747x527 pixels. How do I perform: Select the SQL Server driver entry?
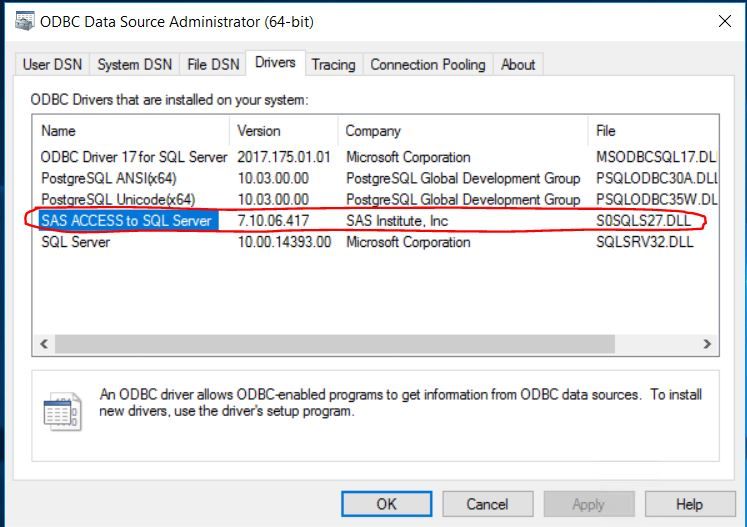76,242
